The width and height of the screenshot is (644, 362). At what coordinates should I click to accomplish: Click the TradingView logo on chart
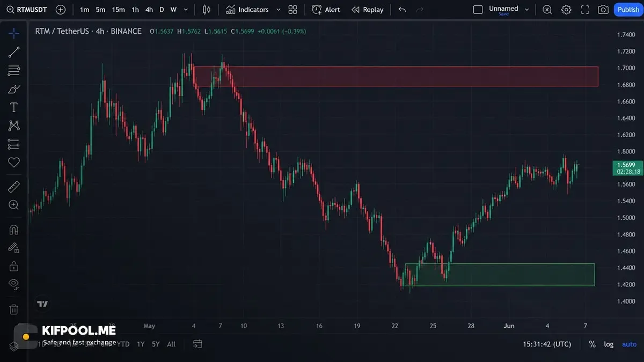point(42,304)
